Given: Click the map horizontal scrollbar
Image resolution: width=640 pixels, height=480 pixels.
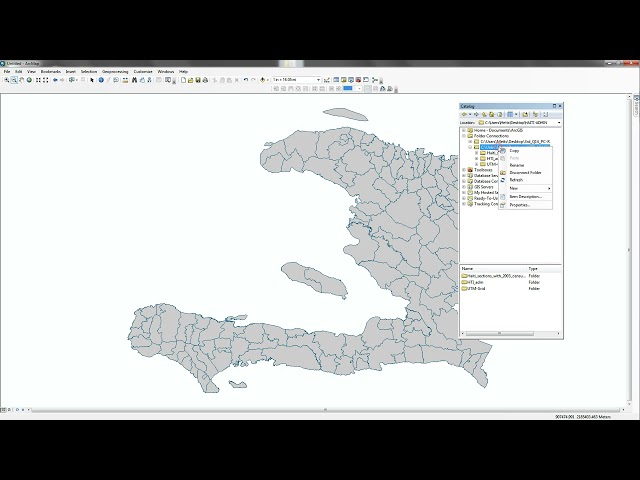Looking at the screenshot, I should click(x=325, y=409).
